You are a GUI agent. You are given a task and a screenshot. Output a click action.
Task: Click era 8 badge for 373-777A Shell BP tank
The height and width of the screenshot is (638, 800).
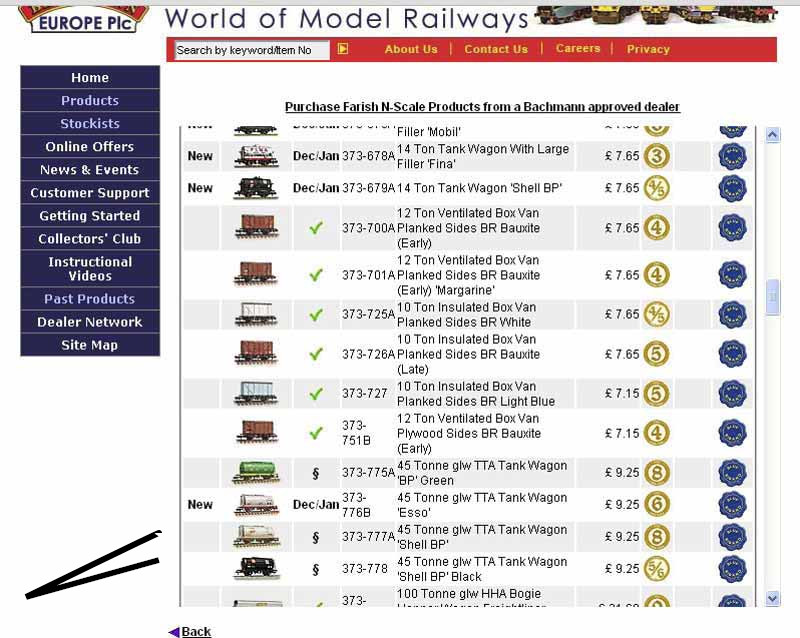656,537
